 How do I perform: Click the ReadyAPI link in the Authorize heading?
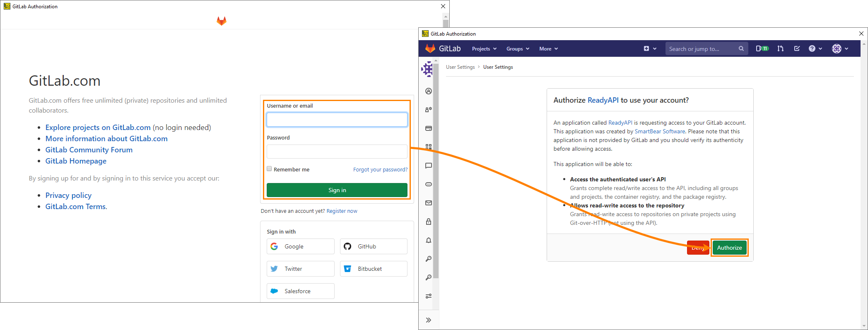pyautogui.click(x=603, y=100)
